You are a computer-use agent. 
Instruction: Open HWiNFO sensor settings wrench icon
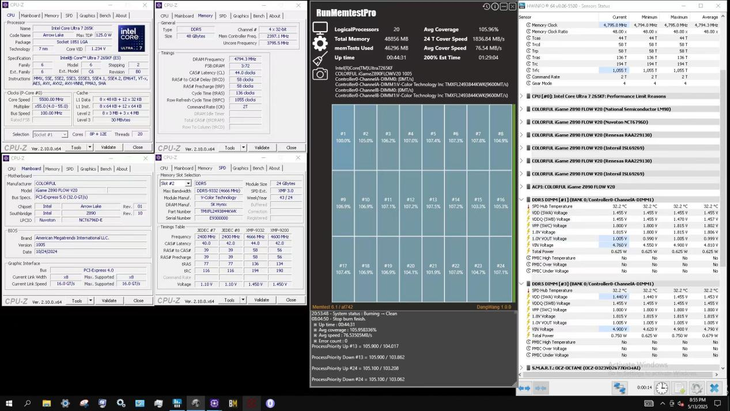coord(696,388)
